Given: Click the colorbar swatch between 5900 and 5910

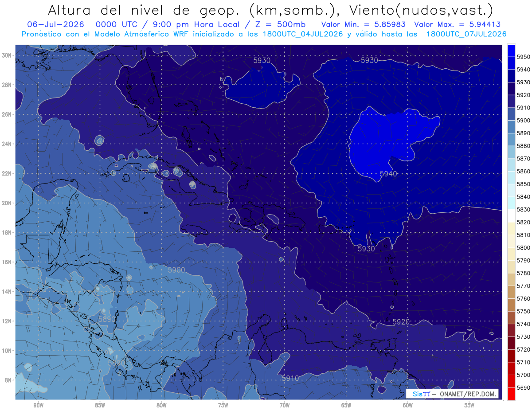Looking at the screenshot, I should coord(511,114).
